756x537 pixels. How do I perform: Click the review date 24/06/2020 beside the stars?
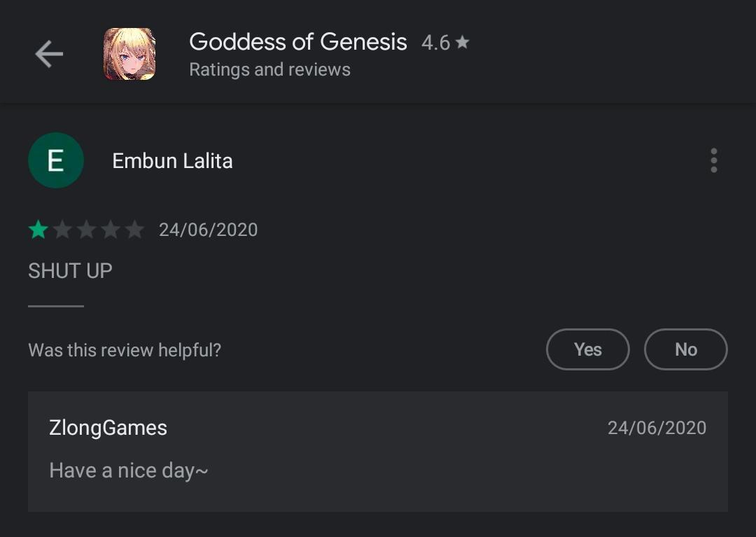pos(208,230)
